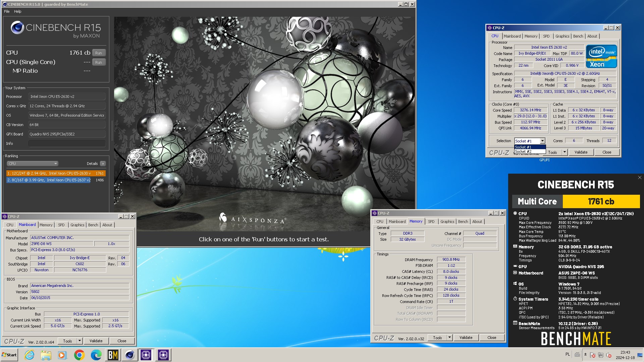Click Close button in memory CPU-Z window
The image size is (644, 362).
point(492,338)
